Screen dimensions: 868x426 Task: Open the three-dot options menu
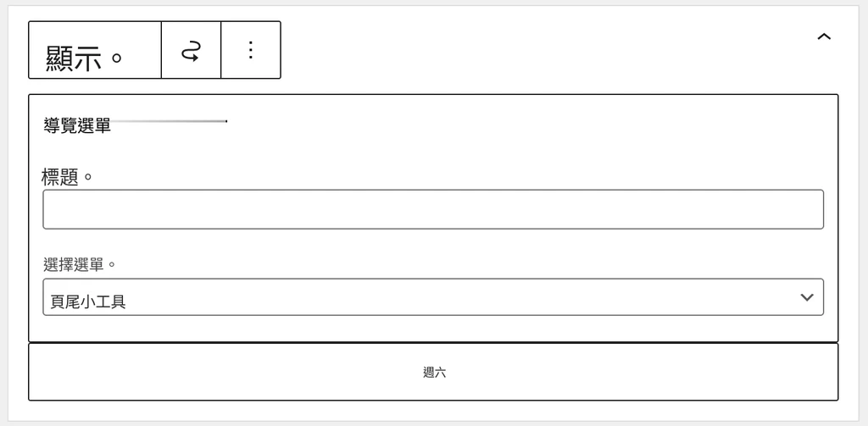(x=251, y=50)
